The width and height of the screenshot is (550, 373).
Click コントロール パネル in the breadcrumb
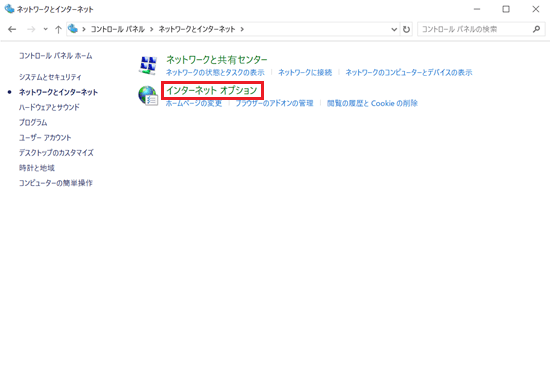[x=118, y=29]
